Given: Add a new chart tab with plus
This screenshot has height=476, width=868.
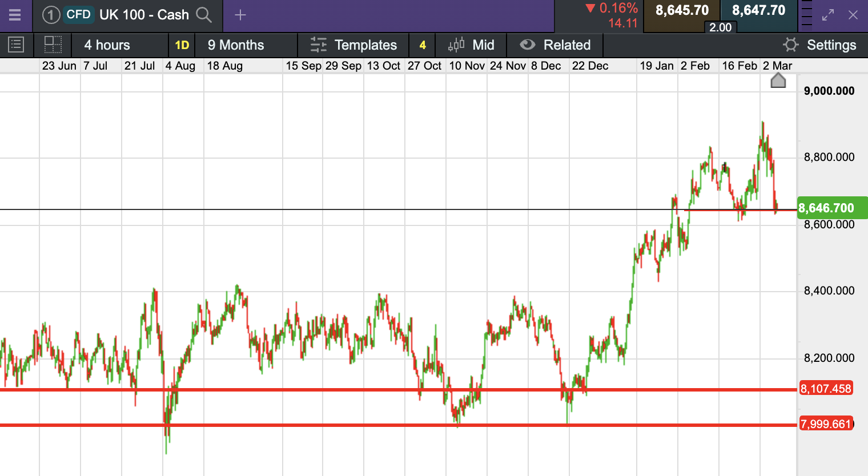Looking at the screenshot, I should [240, 15].
